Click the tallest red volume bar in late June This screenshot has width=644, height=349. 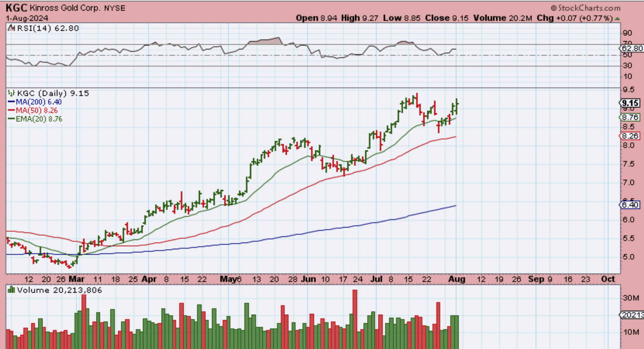pyautogui.click(x=355, y=319)
